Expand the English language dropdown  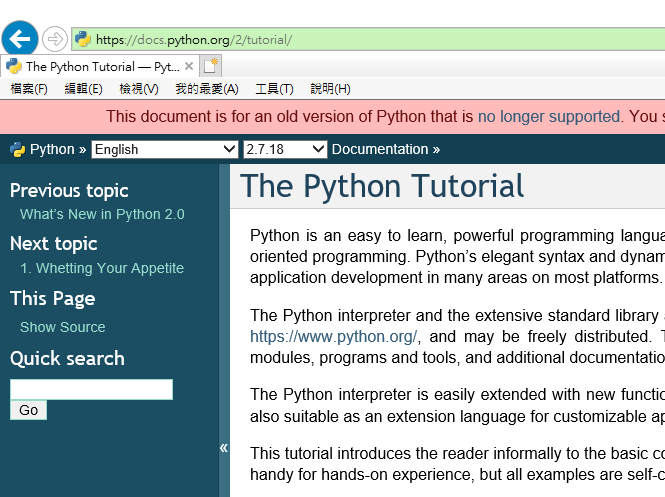(165, 149)
